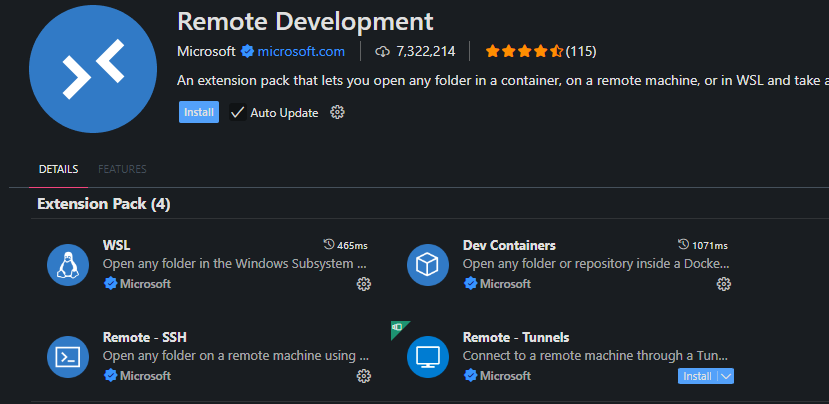Switch to the Features tab
Screen dimensions: 829x404
coord(122,169)
